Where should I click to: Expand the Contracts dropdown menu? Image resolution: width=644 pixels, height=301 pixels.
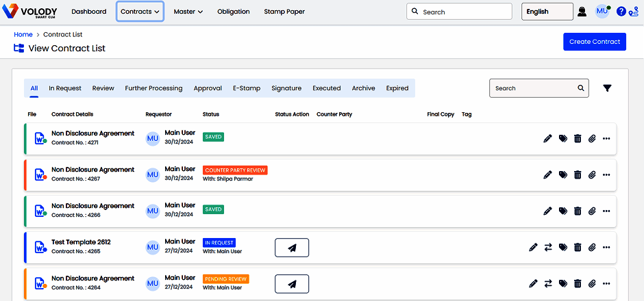pos(140,12)
